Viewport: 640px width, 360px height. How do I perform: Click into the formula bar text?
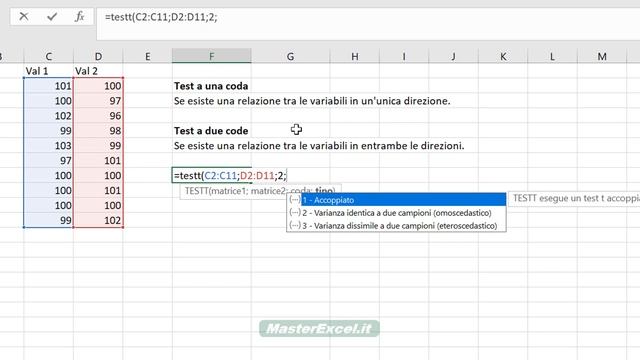pos(161,17)
